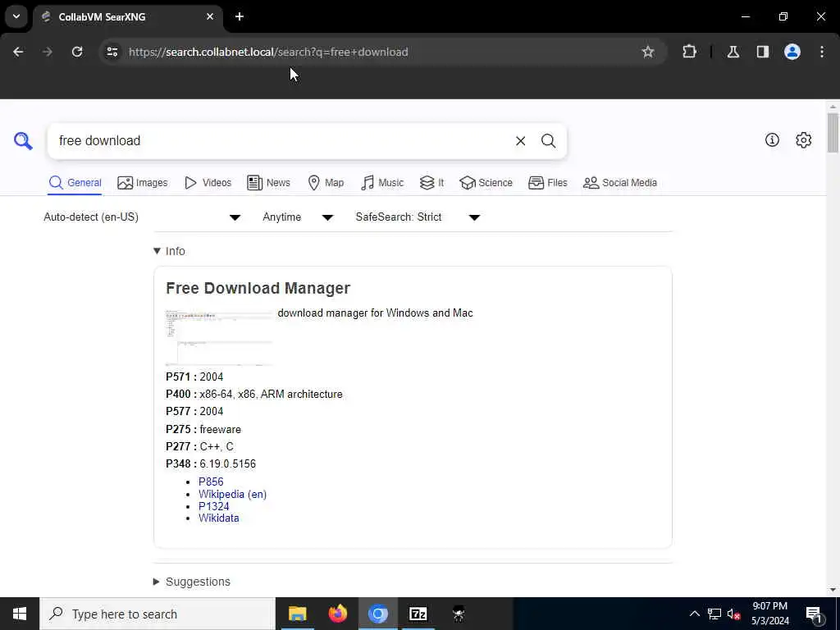
Task: Open the Wikipedia (en) link
Action: pos(232,494)
